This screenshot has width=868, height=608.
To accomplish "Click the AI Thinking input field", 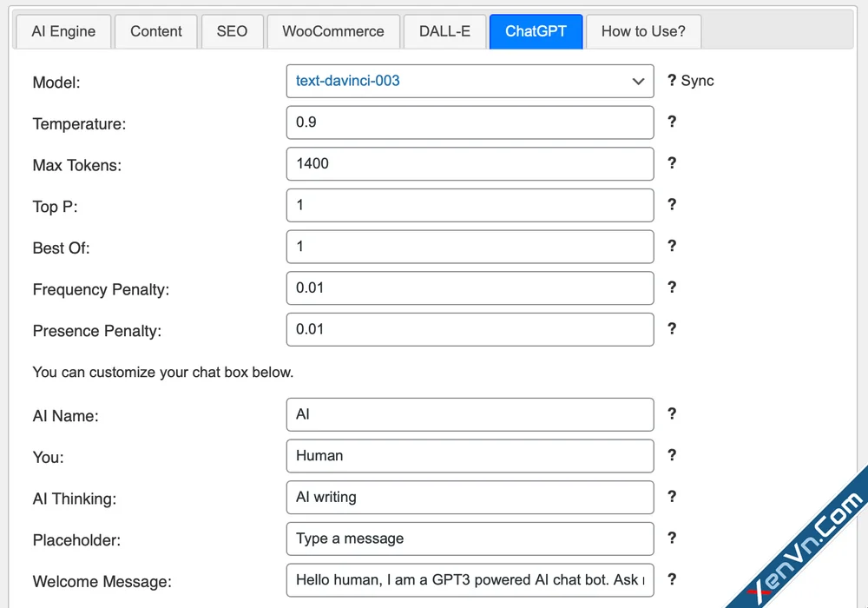I will [x=470, y=497].
